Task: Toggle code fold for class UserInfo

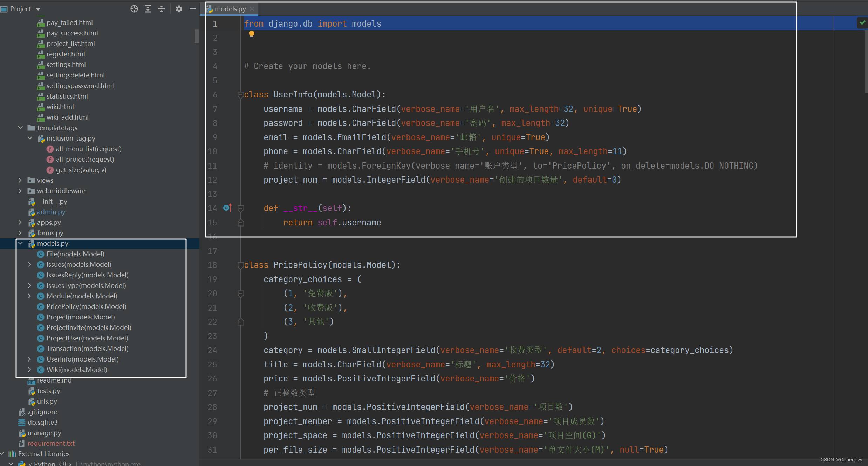Action: coord(240,95)
